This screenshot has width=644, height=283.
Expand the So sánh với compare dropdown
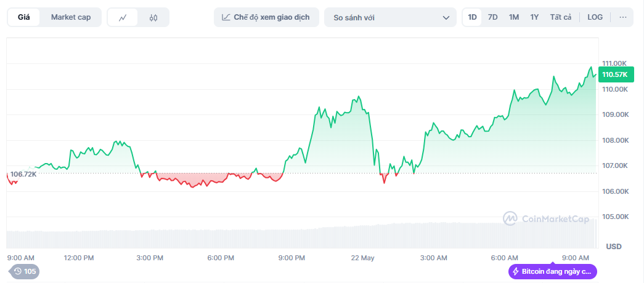[390, 18]
